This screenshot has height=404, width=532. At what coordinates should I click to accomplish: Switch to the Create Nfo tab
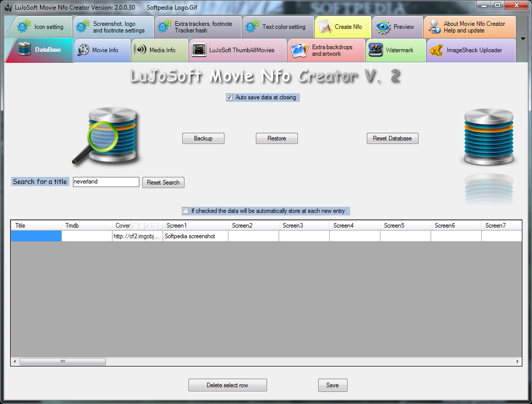tap(343, 27)
